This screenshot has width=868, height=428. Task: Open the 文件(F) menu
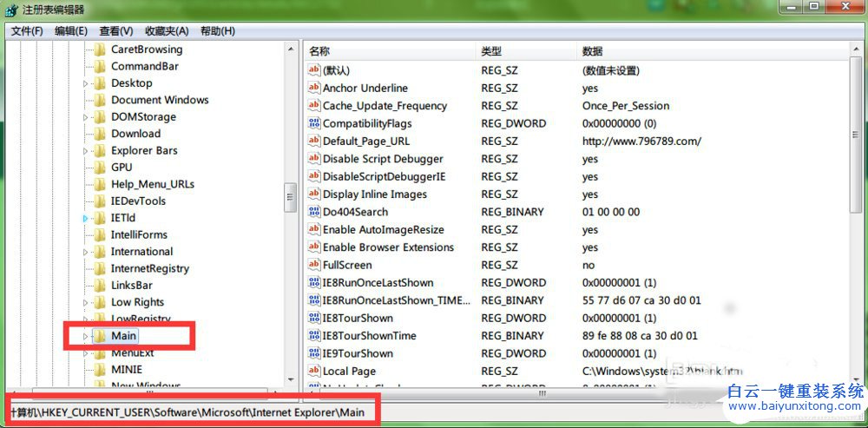click(x=27, y=31)
